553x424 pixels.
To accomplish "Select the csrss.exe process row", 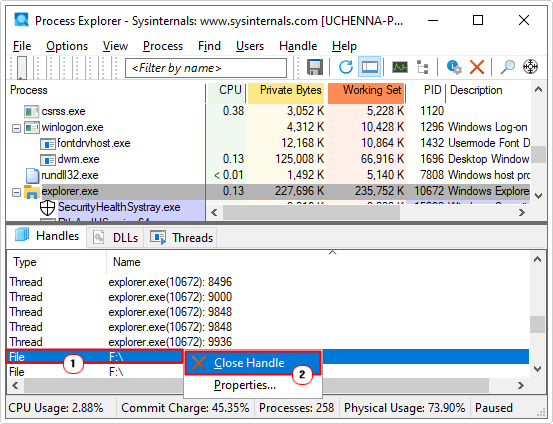I will point(269,111).
